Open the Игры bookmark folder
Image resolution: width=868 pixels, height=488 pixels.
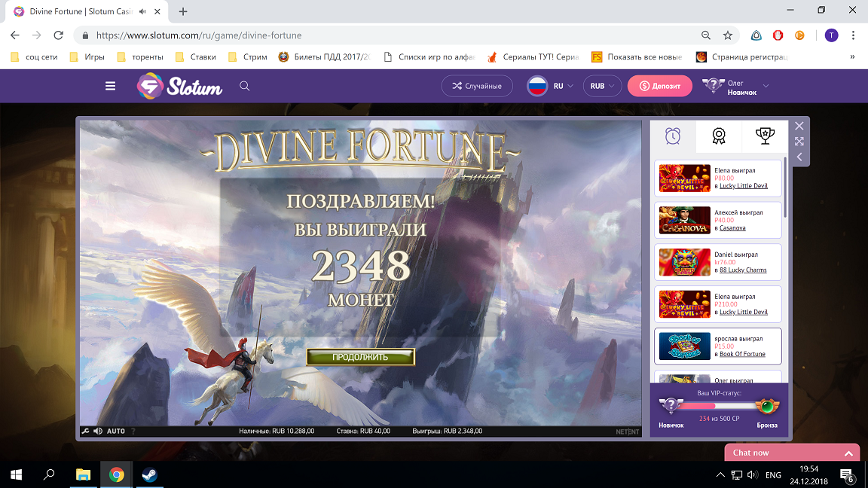coord(87,57)
